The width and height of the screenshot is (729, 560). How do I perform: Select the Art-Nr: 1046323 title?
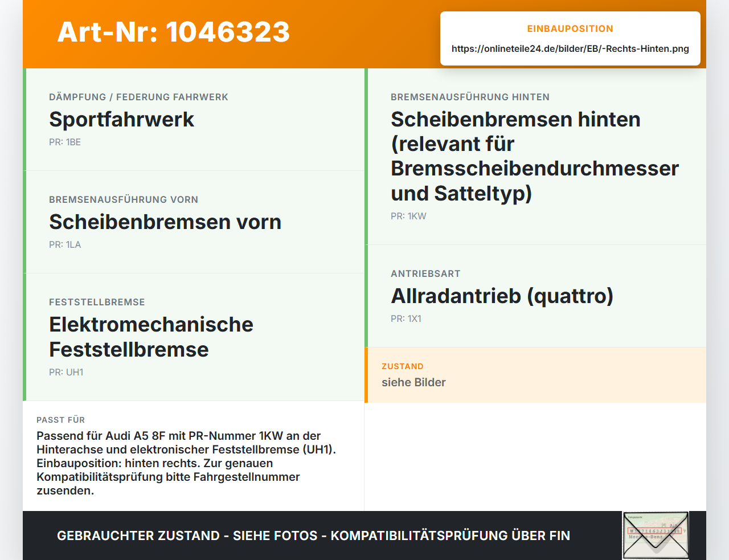pos(174,32)
